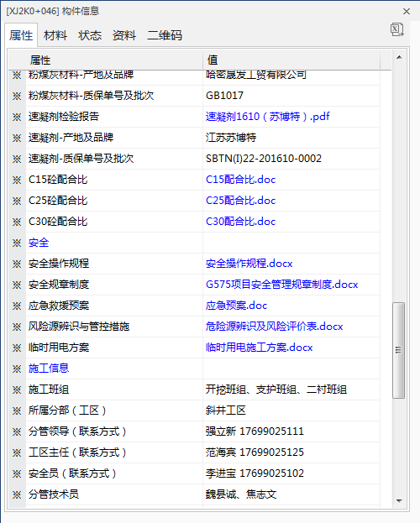Click the ※ marker of C15砼配合比 row
This screenshot has height=523, width=420.
tap(17, 180)
